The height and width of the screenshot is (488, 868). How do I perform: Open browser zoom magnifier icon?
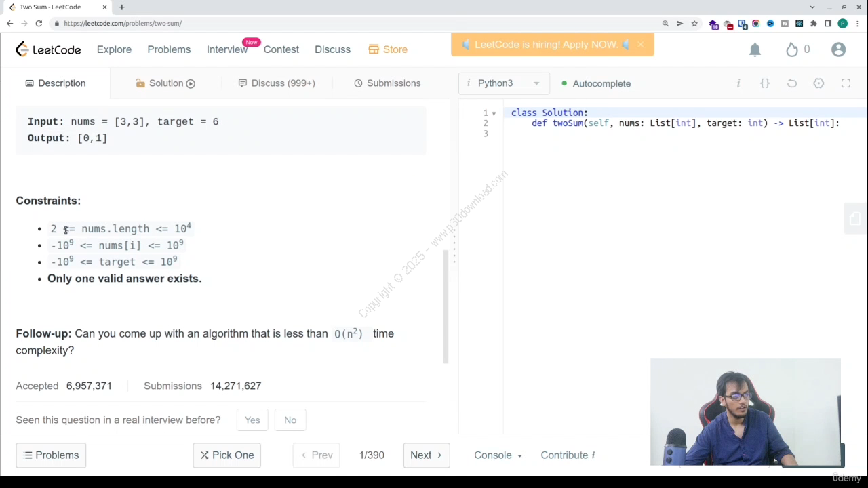(x=665, y=24)
